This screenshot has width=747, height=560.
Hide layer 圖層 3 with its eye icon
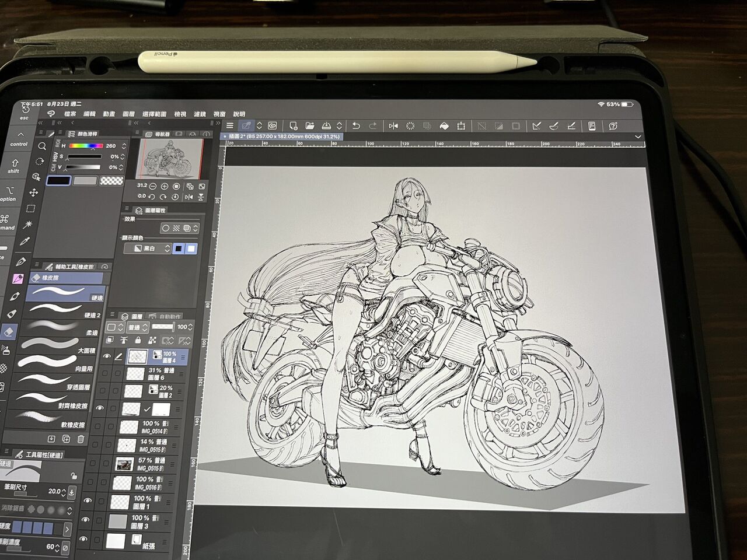click(x=85, y=520)
